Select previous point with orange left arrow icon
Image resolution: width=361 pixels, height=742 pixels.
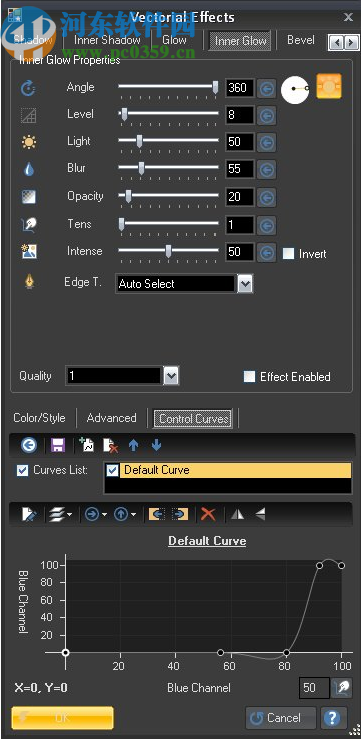click(x=157, y=514)
